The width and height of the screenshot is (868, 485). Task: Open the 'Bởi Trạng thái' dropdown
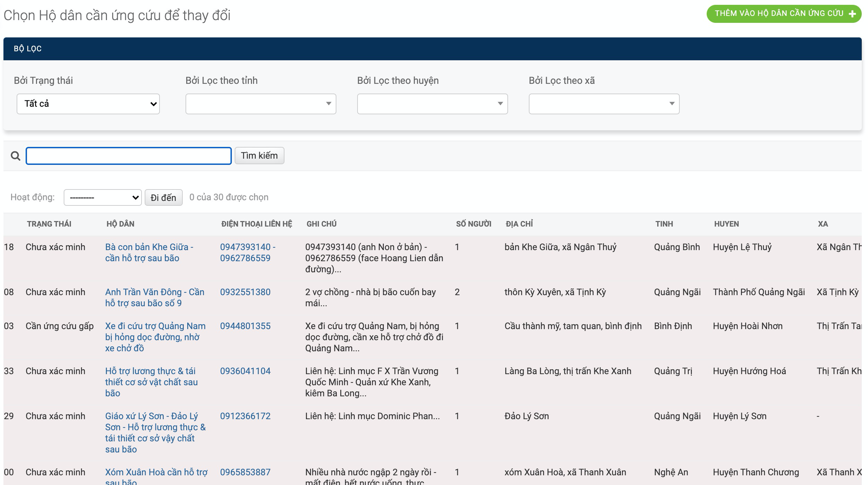pos(88,104)
